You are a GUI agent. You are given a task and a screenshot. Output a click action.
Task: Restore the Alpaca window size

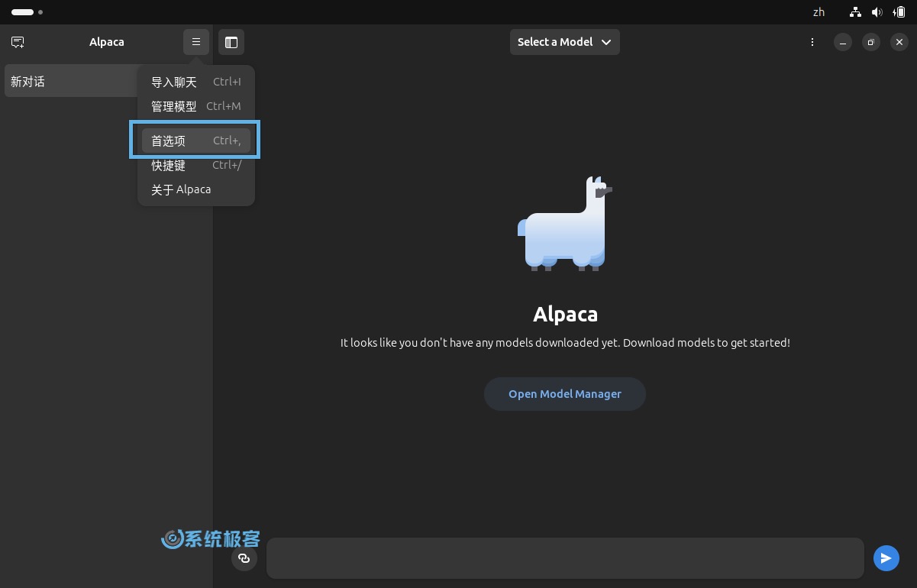tap(871, 42)
